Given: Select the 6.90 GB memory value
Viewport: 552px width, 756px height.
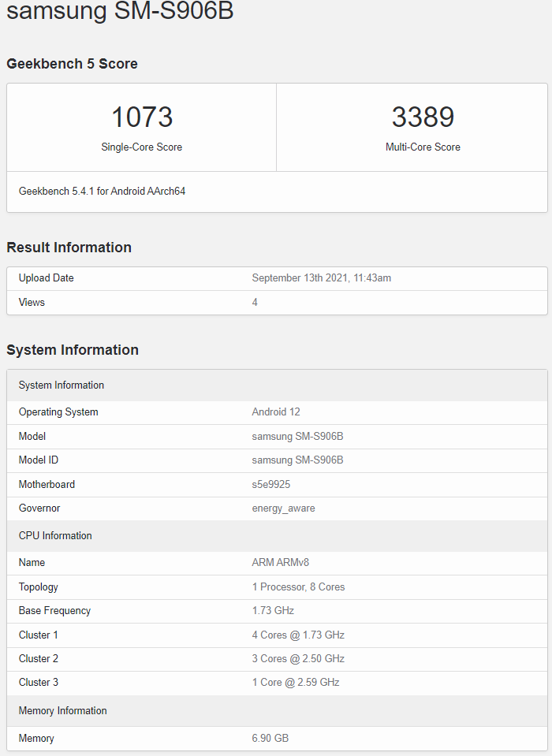Looking at the screenshot, I should click(x=270, y=738).
